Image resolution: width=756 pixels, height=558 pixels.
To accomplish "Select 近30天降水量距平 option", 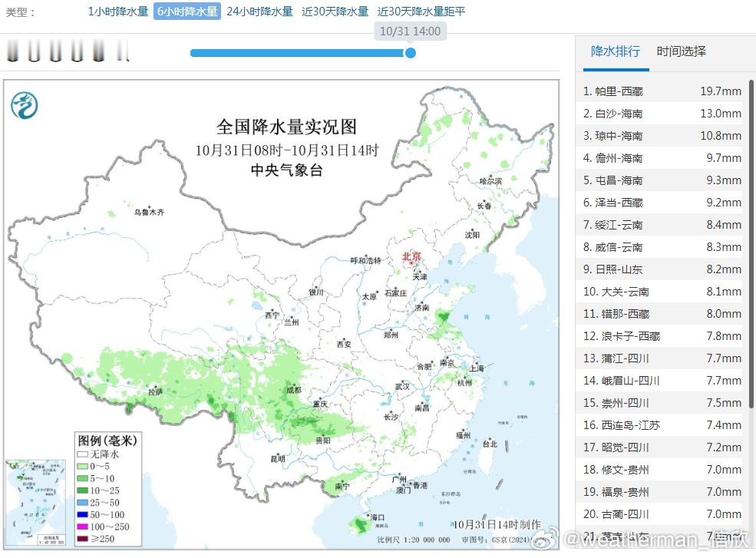I will point(419,12).
